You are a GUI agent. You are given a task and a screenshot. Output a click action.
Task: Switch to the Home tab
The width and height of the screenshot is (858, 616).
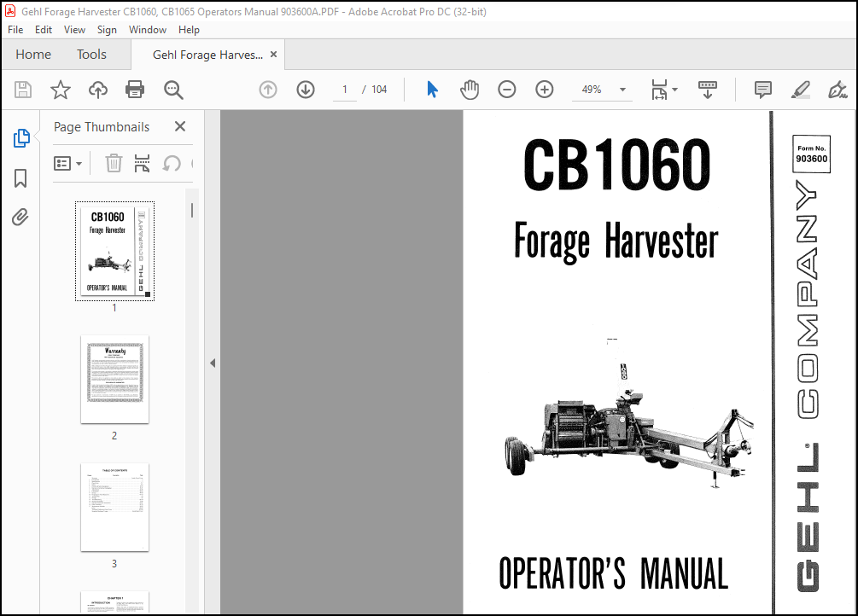33,54
